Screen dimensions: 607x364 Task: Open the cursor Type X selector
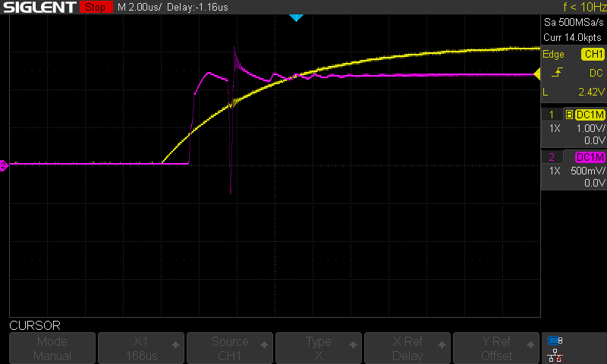[319, 348]
